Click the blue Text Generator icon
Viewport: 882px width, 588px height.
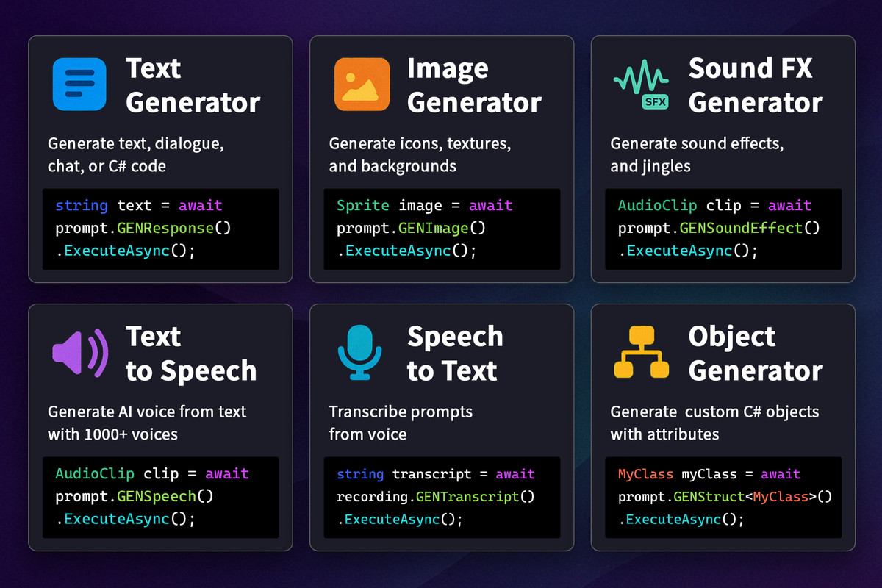80,85
